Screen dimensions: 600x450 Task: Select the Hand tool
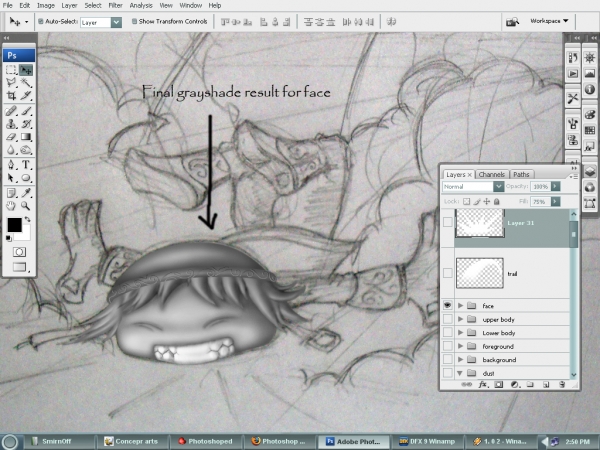pos(11,206)
